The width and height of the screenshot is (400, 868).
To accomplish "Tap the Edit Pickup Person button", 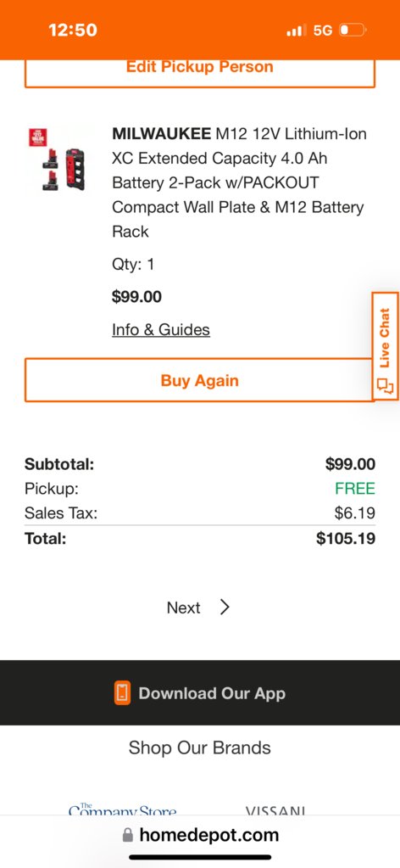I will click(x=200, y=73).
